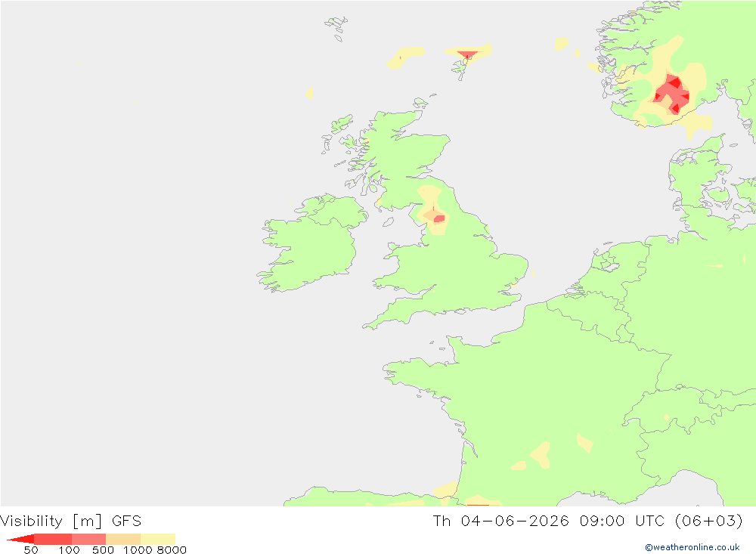Click the 'Visibility [m] GFS' title text
The width and height of the screenshot is (756, 554).
tap(71, 522)
